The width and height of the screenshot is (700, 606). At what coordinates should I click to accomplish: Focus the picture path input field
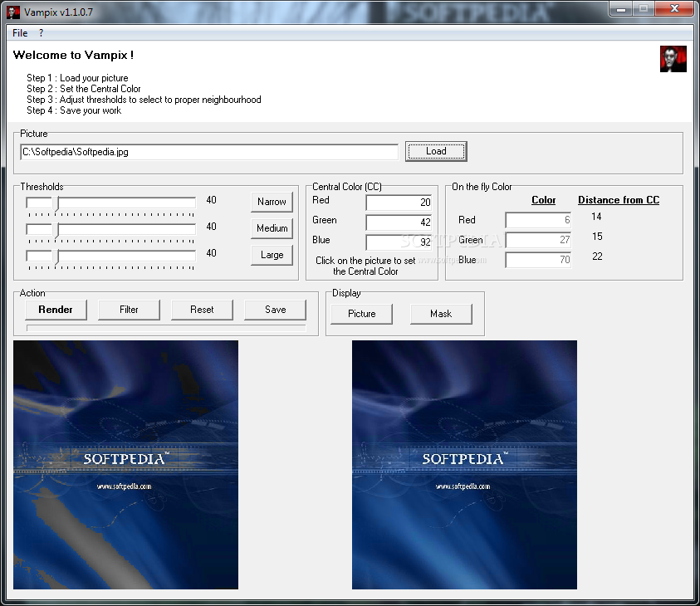click(x=209, y=152)
